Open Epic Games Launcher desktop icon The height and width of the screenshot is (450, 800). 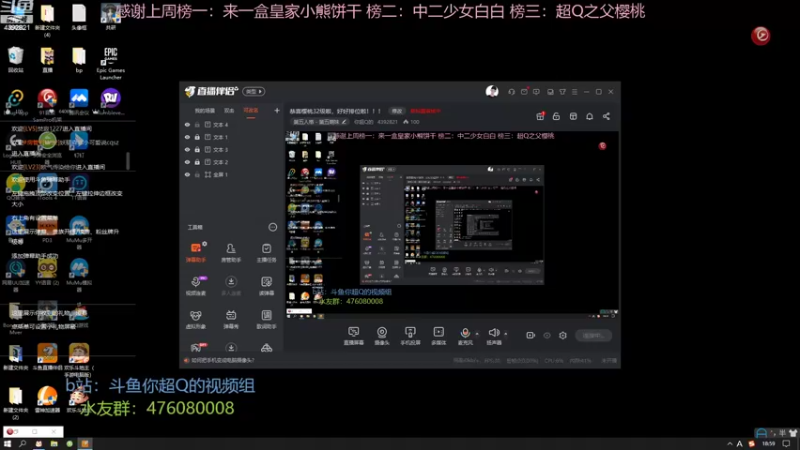coord(110,63)
